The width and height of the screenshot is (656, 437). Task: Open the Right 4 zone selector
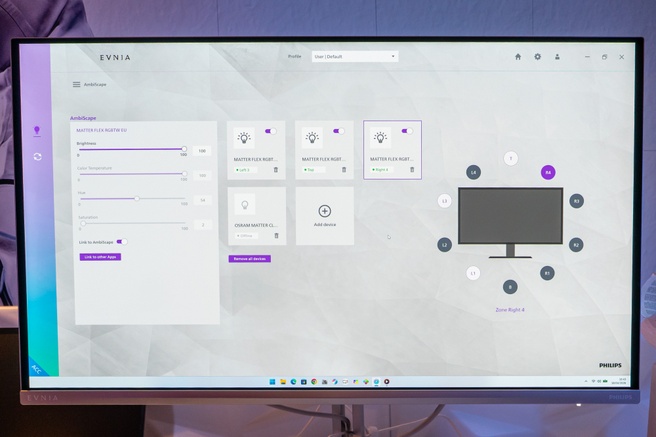[382, 170]
